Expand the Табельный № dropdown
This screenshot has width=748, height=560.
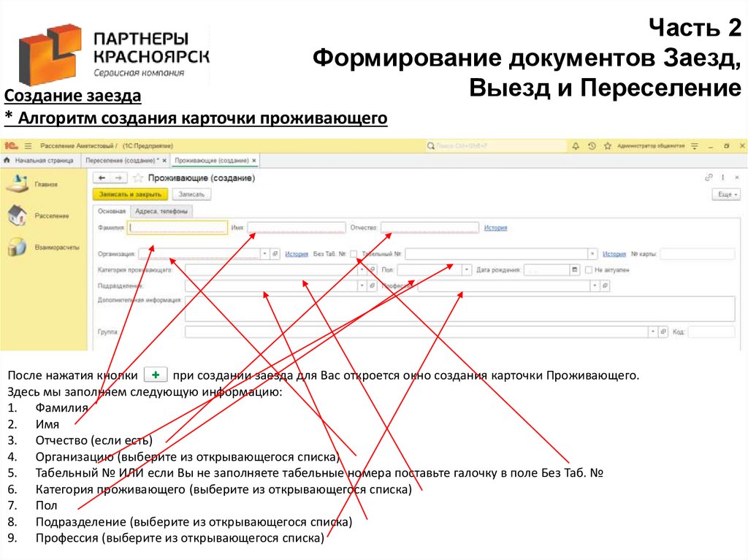(592, 254)
